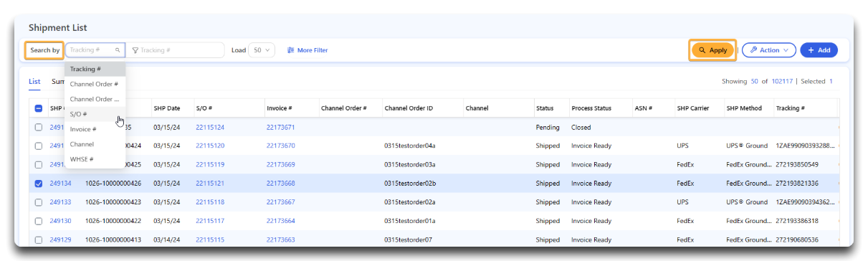Viewport: 868px width, 261px height.
Task: Check the checkbox for shipment 249133
Action: click(39, 202)
